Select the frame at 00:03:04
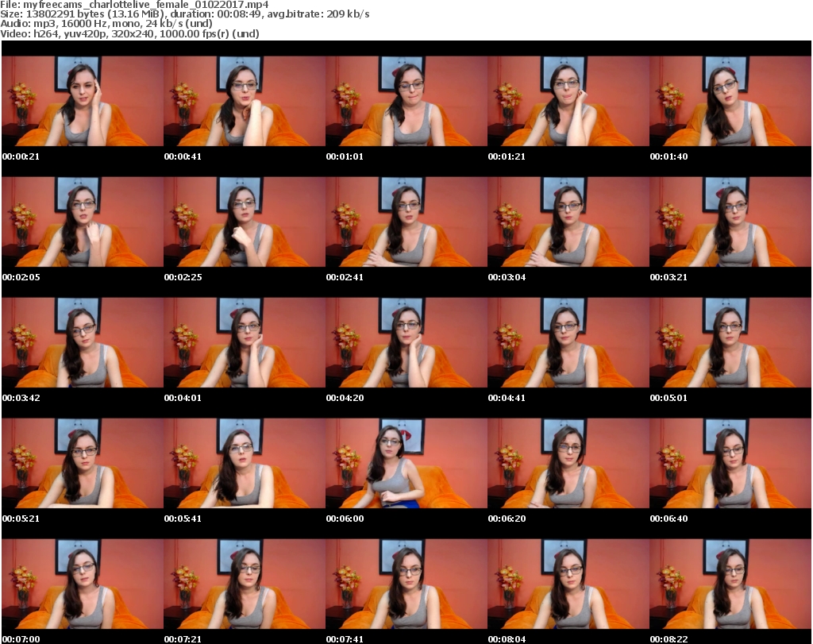The image size is (813, 644). [568, 222]
